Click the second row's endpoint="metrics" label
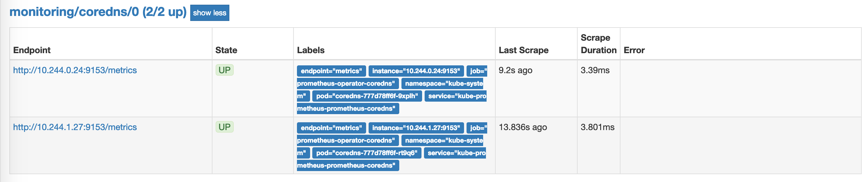The height and width of the screenshot is (182, 868). (x=331, y=128)
